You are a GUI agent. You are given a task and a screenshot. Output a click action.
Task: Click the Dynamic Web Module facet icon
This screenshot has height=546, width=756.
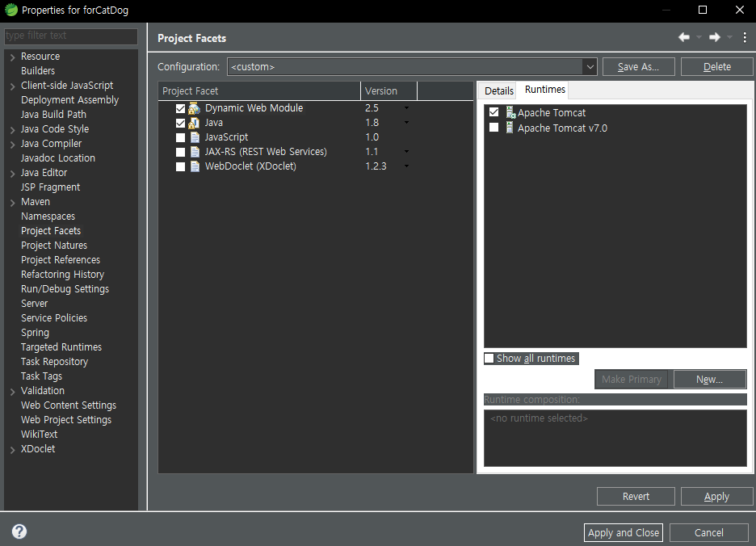(x=195, y=108)
